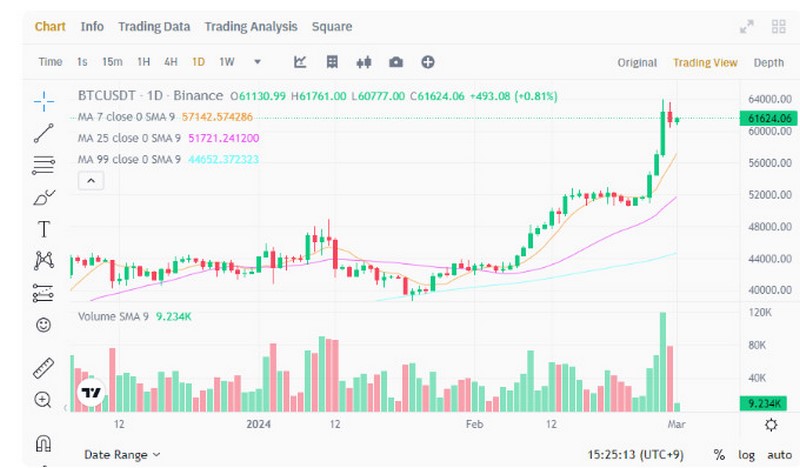Open the XABCD pattern tool
Screen dimensions: 800x468
[44, 261]
